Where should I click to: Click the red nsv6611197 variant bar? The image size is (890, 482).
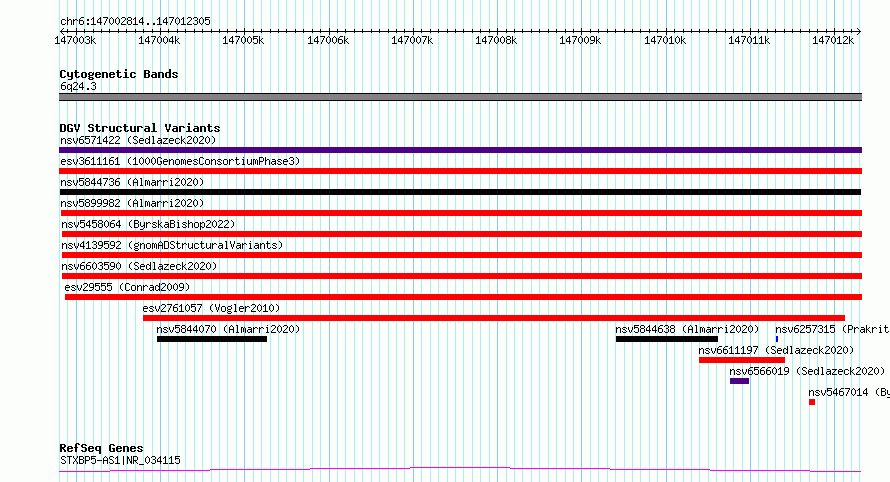[x=742, y=360]
